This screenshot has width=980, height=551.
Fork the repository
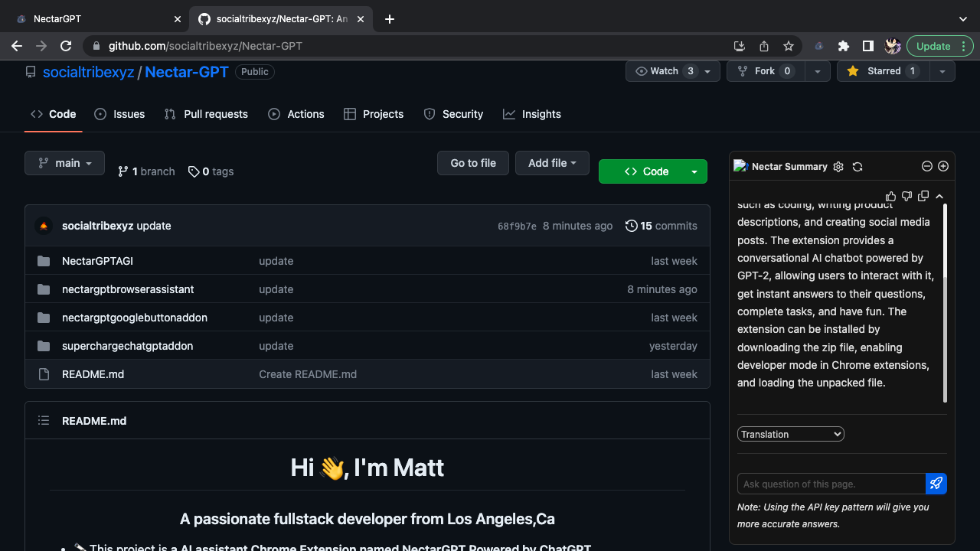click(x=765, y=71)
